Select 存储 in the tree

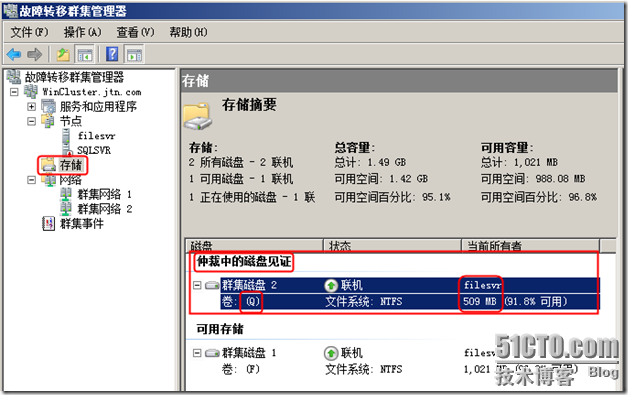[71, 165]
